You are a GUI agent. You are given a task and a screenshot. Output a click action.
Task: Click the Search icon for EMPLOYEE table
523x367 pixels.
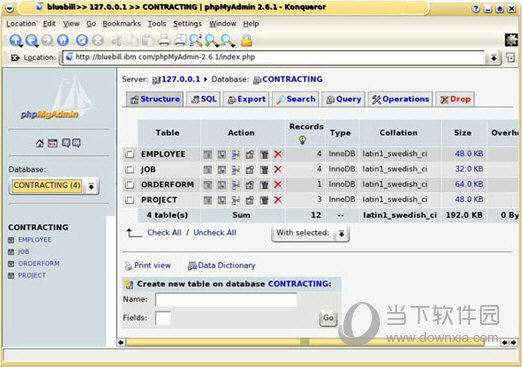221,154
